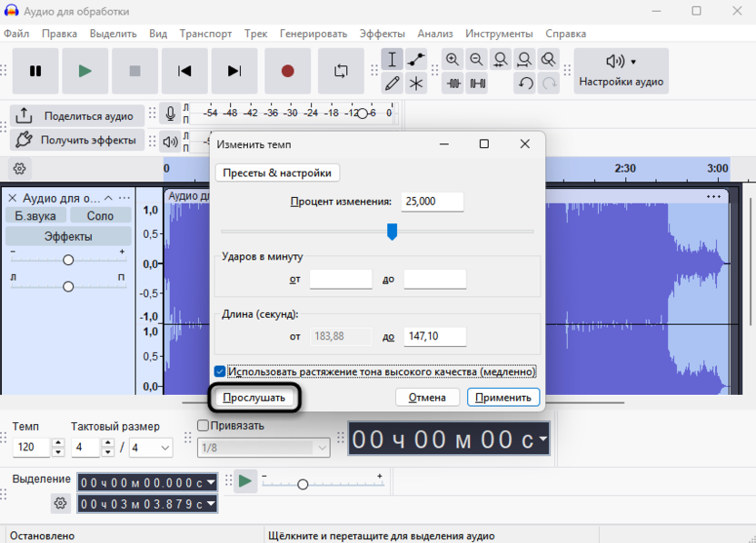Open the Эффекты menu
This screenshot has width=756, height=543.
[382, 34]
